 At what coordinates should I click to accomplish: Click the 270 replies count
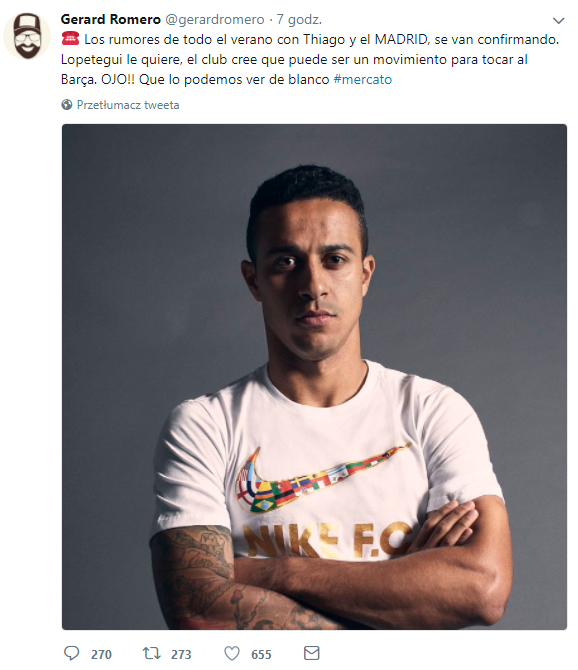(101, 655)
